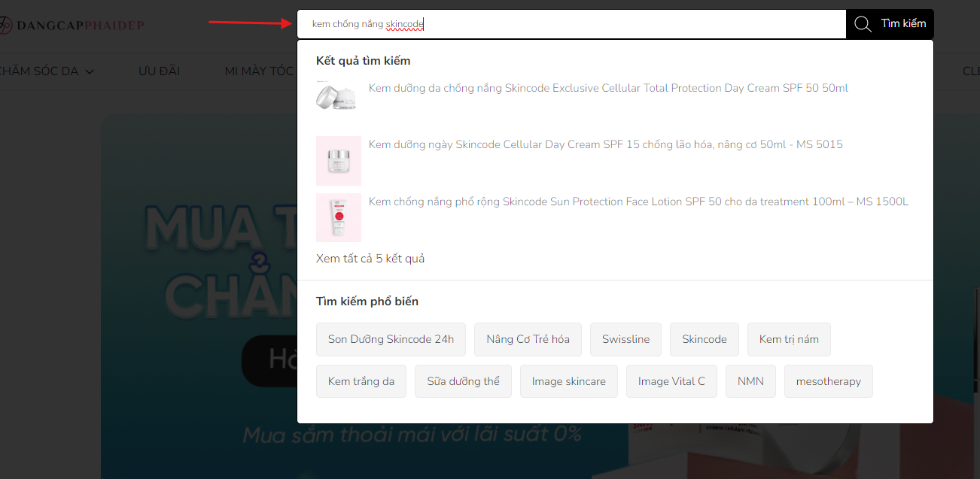The image size is (980, 479).
Task: Click the Dangcapphaidep site logo
Action: click(x=72, y=26)
